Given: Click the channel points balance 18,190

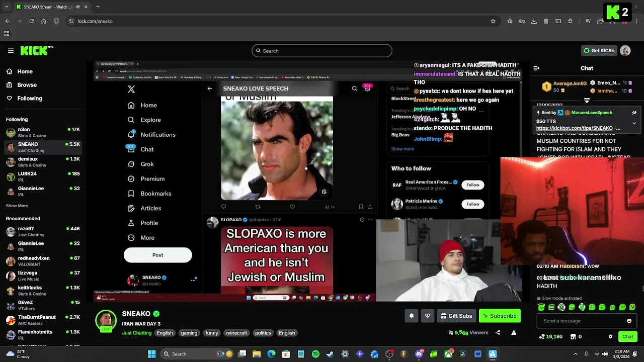Looking at the screenshot, I should 550,336.
